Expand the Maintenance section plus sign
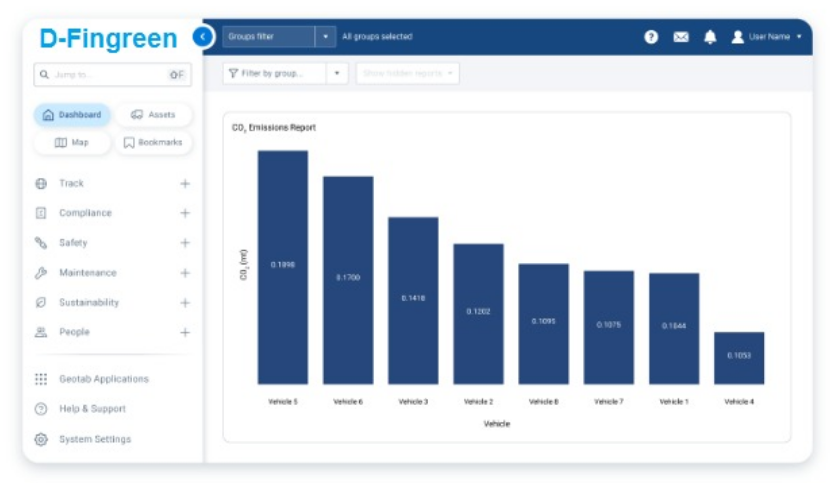Image resolution: width=834 pixels, height=483 pixels. coord(185,273)
